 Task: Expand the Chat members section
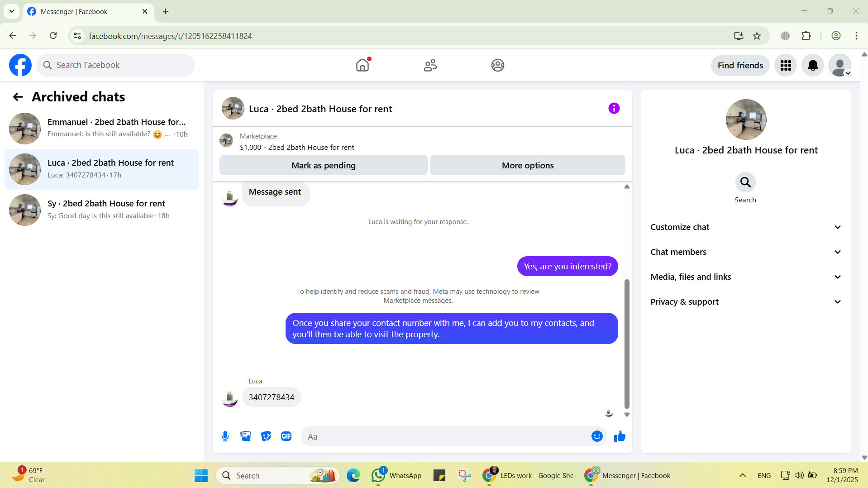click(x=746, y=252)
